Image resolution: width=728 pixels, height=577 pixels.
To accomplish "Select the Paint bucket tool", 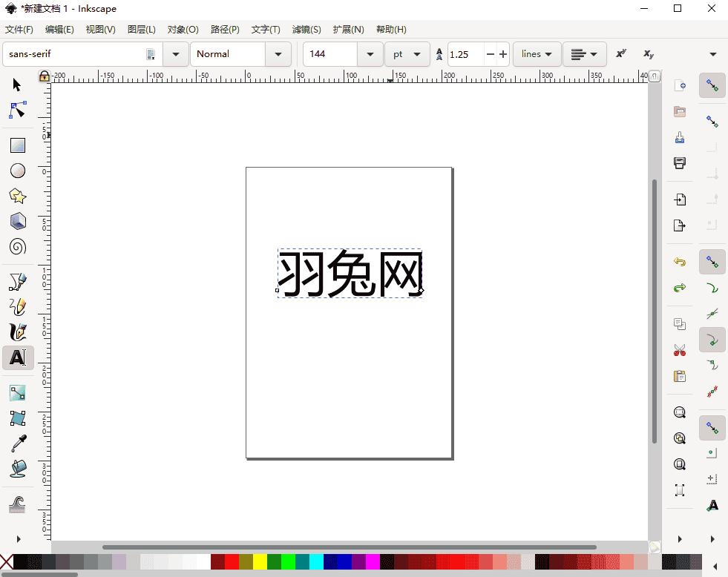I will (18, 469).
